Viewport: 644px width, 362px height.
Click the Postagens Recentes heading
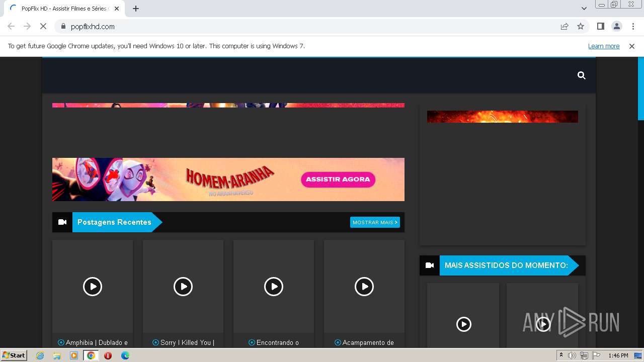(x=114, y=222)
